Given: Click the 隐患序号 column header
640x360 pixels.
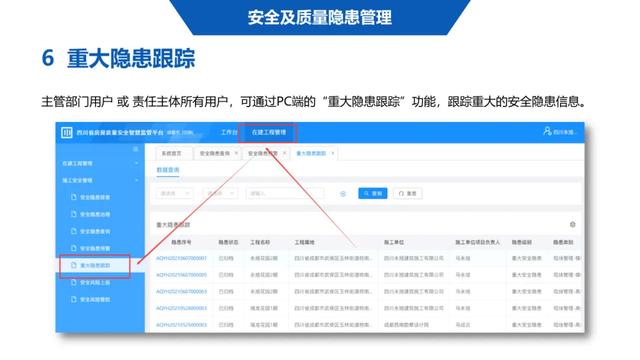Looking at the screenshot, I should click(181, 242).
